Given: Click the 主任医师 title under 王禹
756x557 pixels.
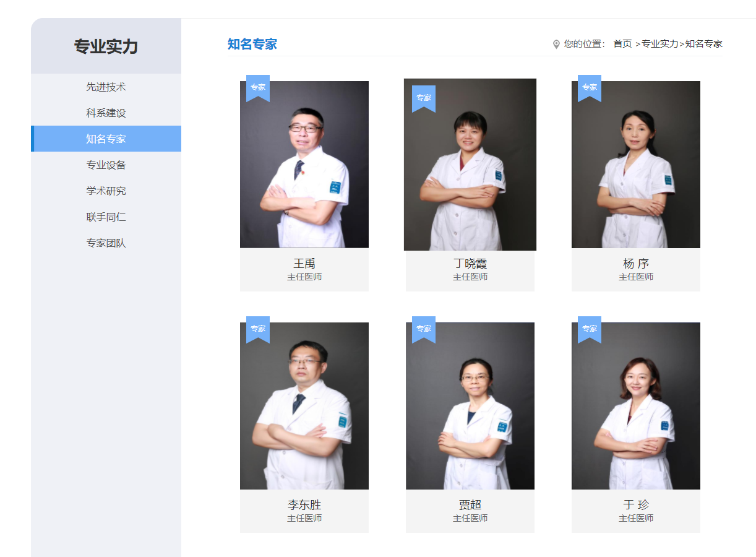Looking at the screenshot, I should pyautogui.click(x=304, y=277).
